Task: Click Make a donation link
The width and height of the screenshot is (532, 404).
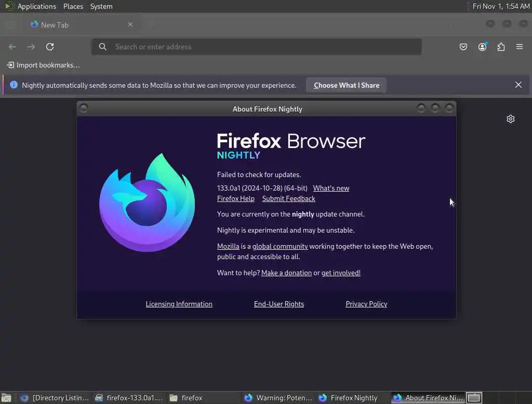Action: coord(286,273)
